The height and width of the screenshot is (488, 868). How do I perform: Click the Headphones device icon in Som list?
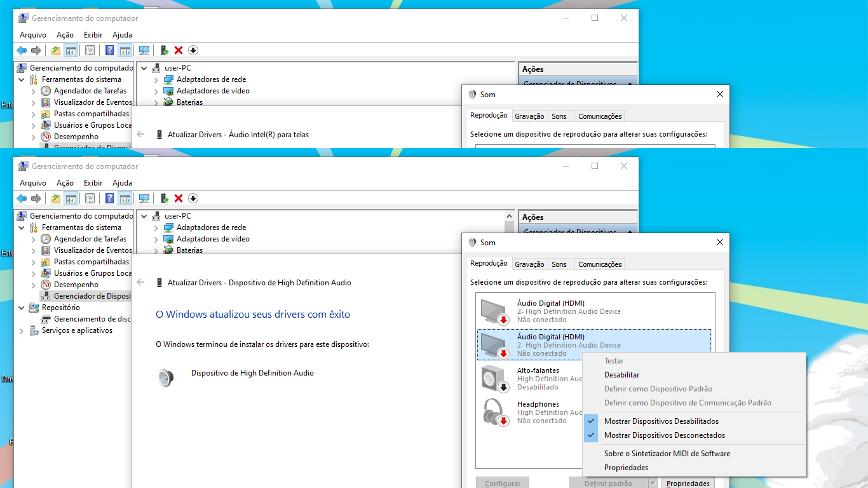496,412
